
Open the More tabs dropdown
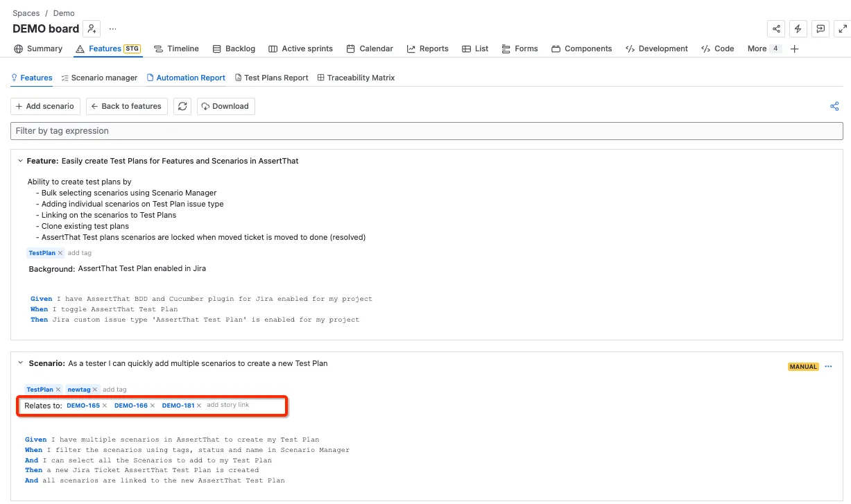click(x=764, y=49)
